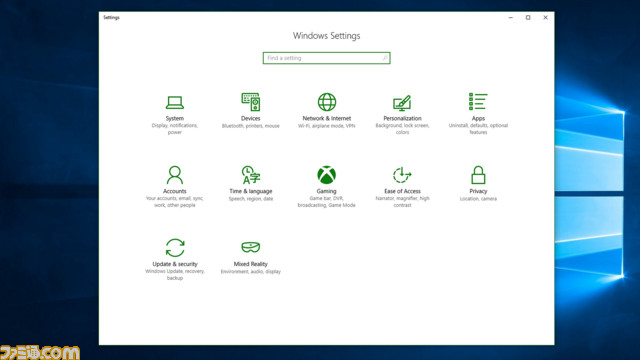Click 'Uninstall, defaults, optional features' description
The image size is (640, 360).
[478, 129]
